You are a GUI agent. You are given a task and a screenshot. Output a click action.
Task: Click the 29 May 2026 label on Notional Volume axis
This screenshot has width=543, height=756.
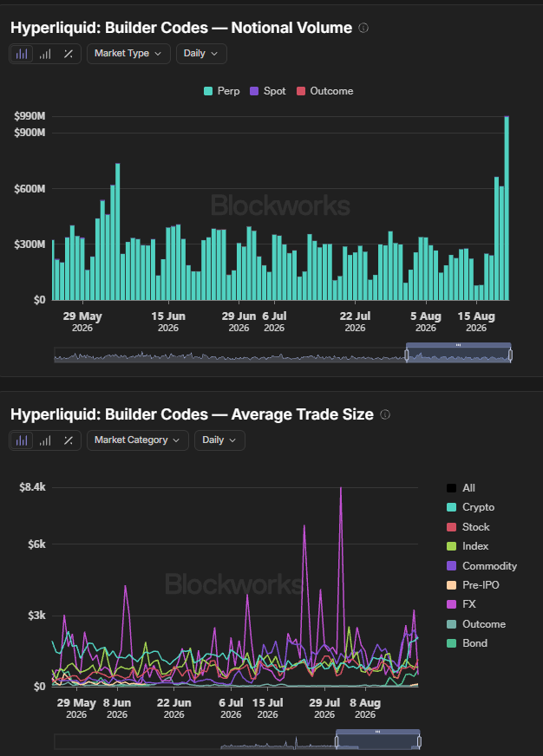[82, 322]
